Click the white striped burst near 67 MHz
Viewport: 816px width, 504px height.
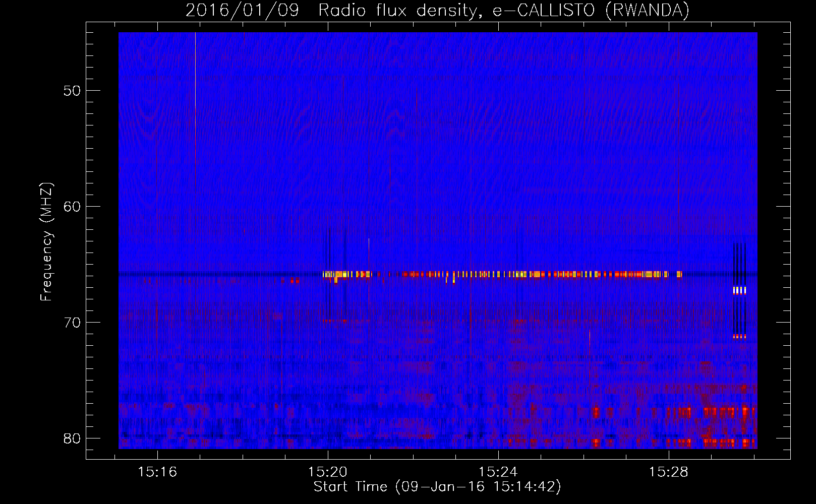click(739, 290)
